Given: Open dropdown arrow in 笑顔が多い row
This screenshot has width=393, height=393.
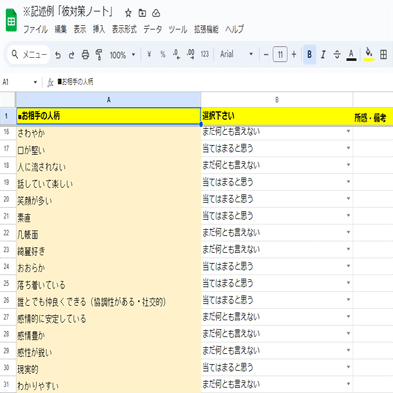Looking at the screenshot, I should click(x=348, y=199).
